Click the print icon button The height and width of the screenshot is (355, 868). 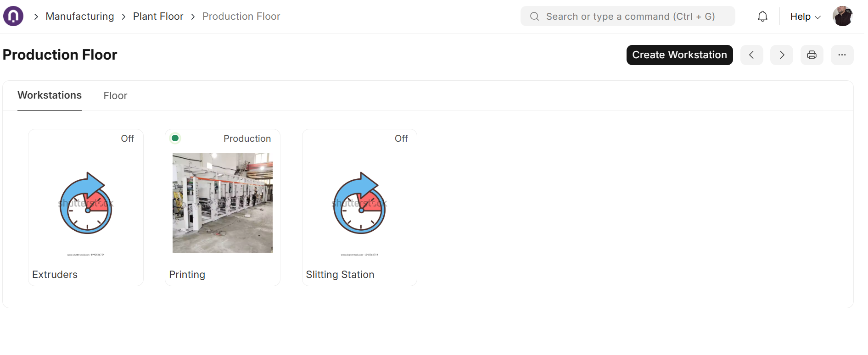click(812, 55)
